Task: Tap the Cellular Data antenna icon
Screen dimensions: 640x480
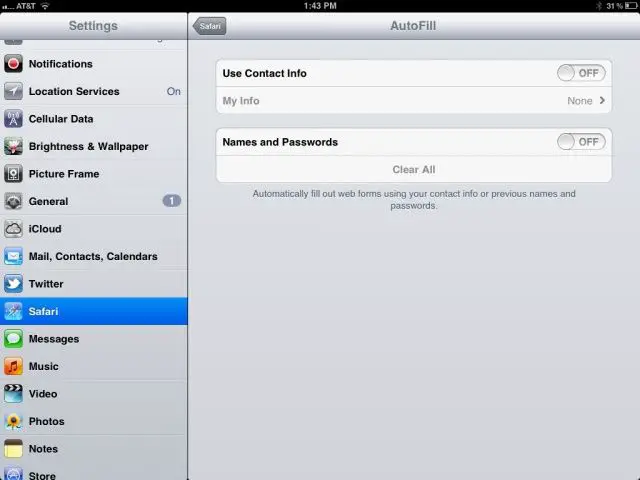Action: pyautogui.click(x=13, y=119)
